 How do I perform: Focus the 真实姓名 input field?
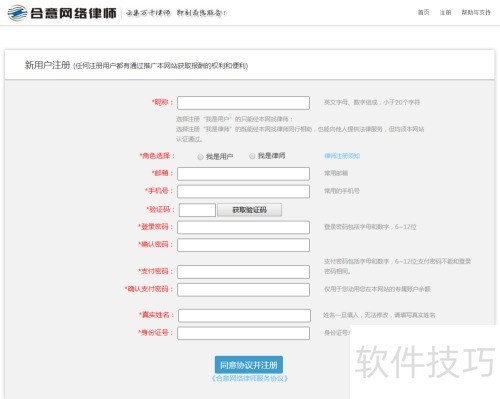pyautogui.click(x=244, y=315)
